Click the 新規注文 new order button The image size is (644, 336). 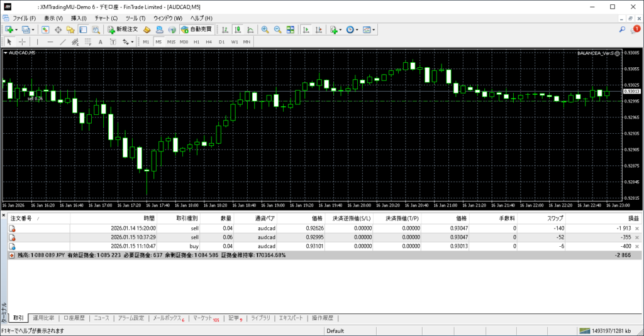[122, 30]
